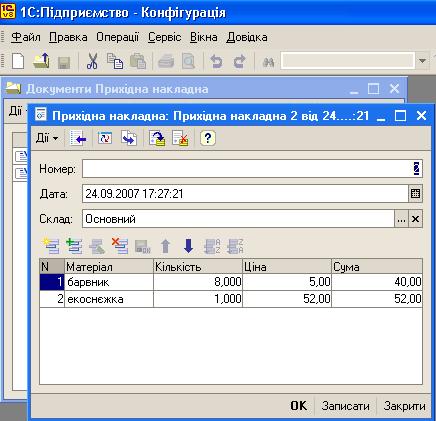Click the grayed save diskette icon
Image resolution: width=436 pixels, height=421 pixels.
click(64, 62)
